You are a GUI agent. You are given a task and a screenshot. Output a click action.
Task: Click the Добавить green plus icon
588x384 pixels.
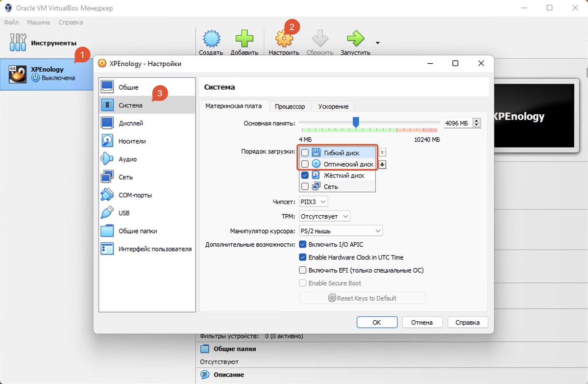click(244, 38)
